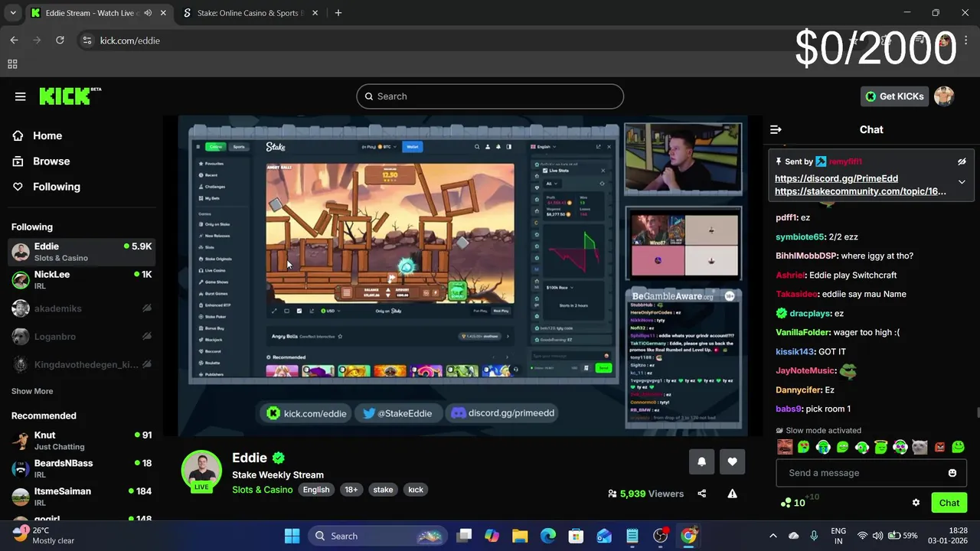The width and height of the screenshot is (980, 551).
Task: Reload the current page
Action: [x=60, y=40]
